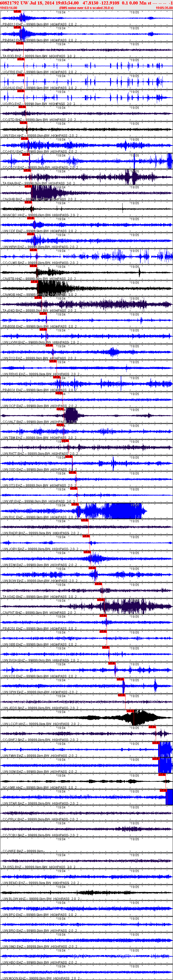Select the UW.RATT.BHZ station label
Image resolution: width=173 pixels, height=980 pixels.
[x=40, y=454]
